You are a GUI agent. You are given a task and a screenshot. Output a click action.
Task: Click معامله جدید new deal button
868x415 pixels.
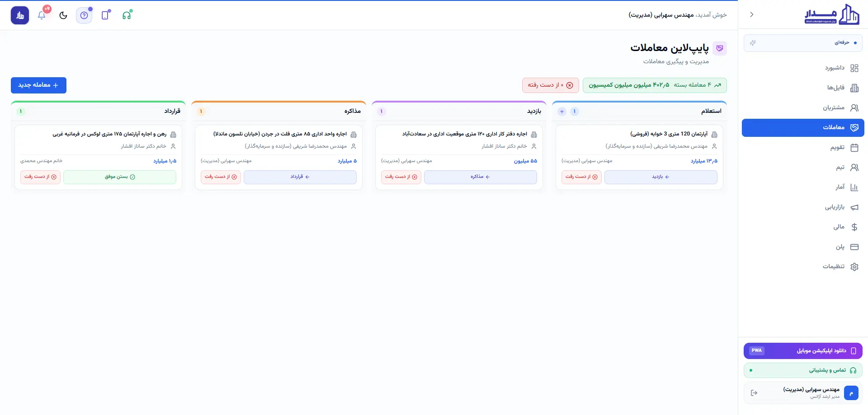tap(38, 85)
